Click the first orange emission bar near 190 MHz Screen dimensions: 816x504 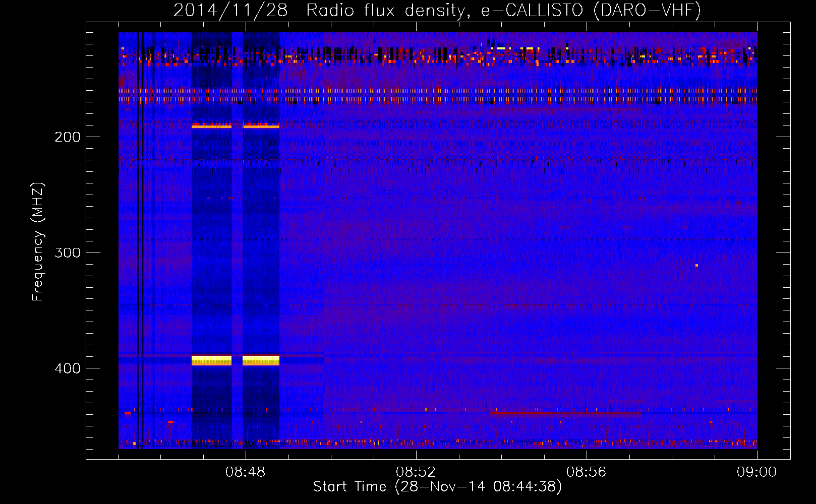coord(211,127)
